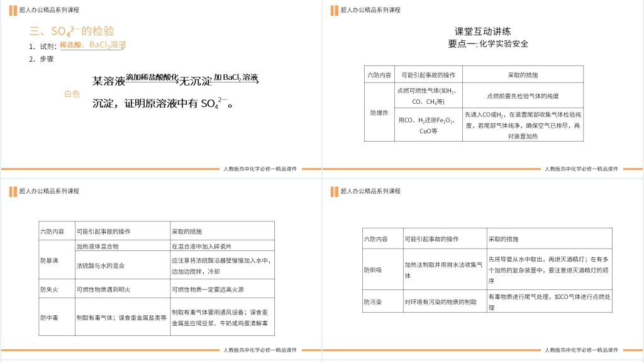
Task: Click the cell 可燃性物质一定要远离火源
Action: tap(208, 289)
